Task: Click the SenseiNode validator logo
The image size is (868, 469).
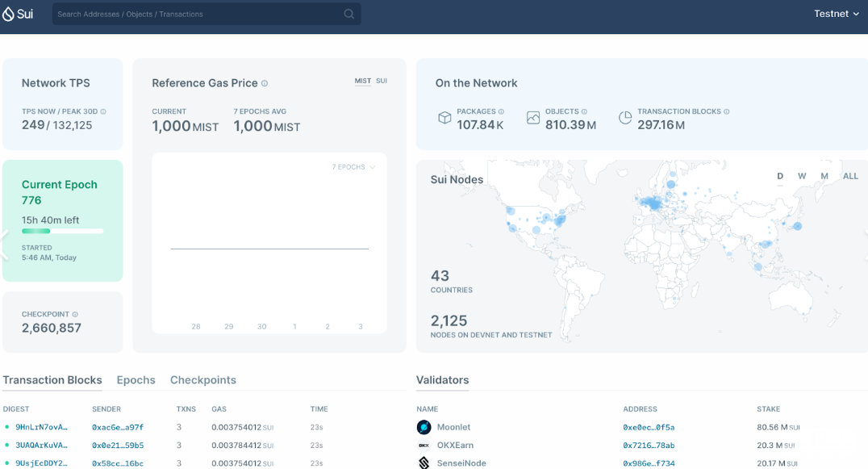Action: [x=424, y=463]
